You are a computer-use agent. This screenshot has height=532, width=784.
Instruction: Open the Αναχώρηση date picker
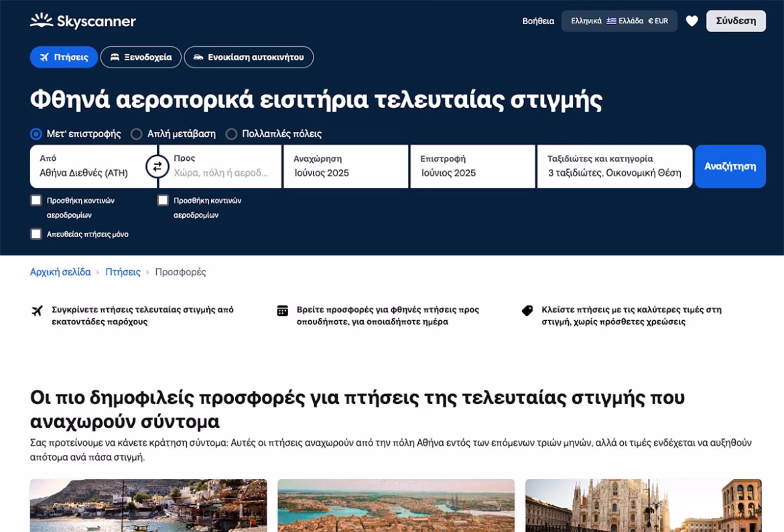(x=345, y=167)
